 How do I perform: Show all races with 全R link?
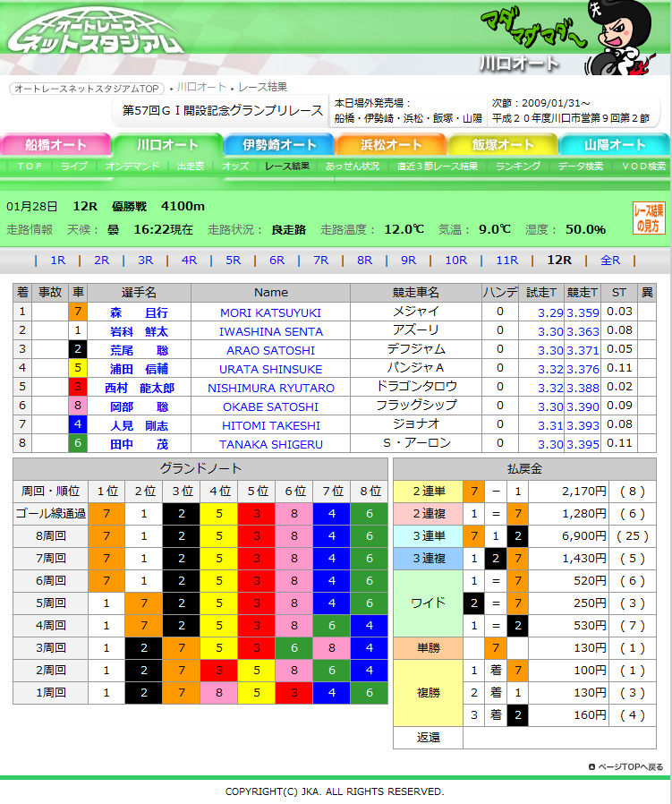tap(610, 260)
